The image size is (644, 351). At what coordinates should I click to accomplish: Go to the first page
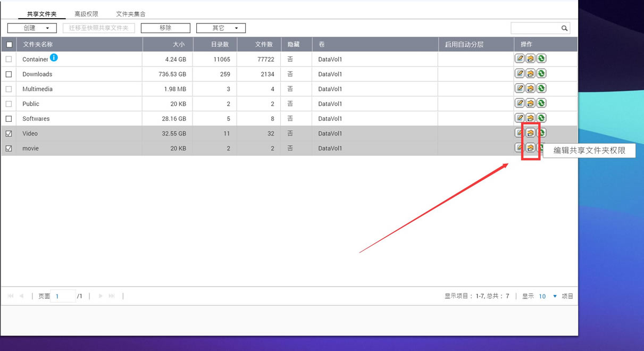[x=11, y=296]
